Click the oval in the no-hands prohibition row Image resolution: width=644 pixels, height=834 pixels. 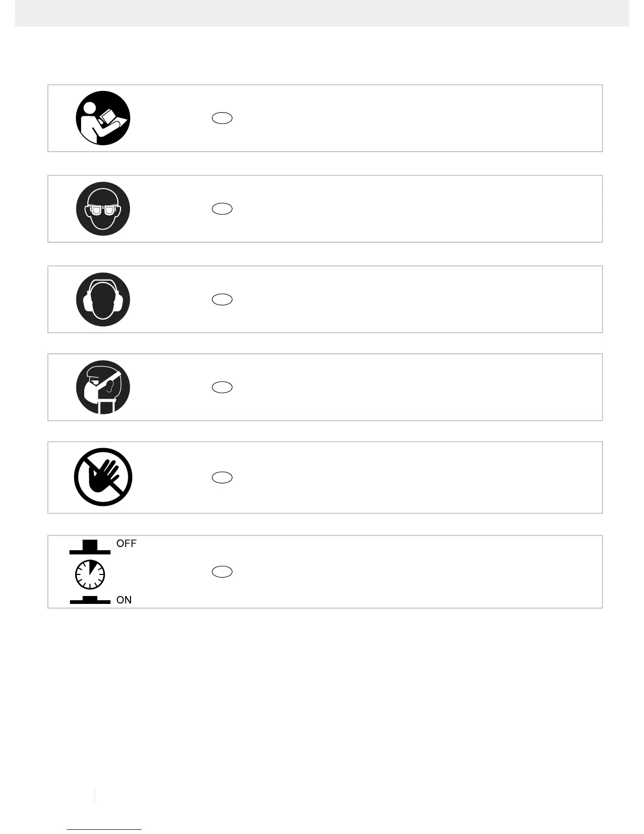(222, 477)
